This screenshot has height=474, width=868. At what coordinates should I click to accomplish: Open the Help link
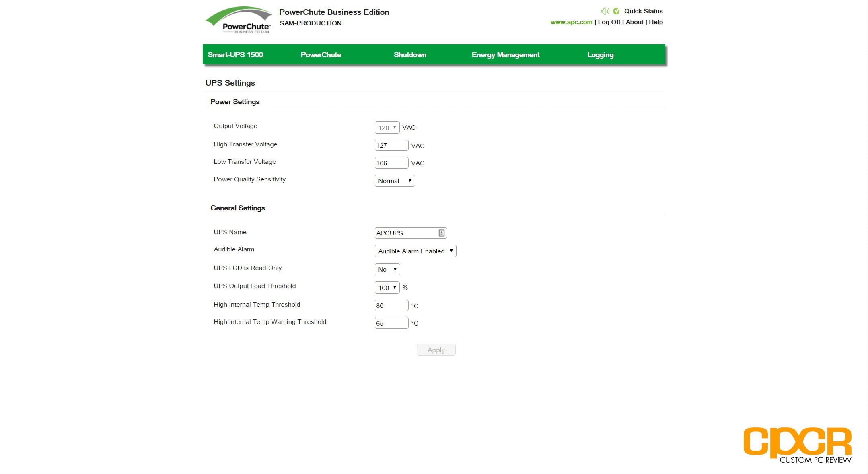[656, 22]
